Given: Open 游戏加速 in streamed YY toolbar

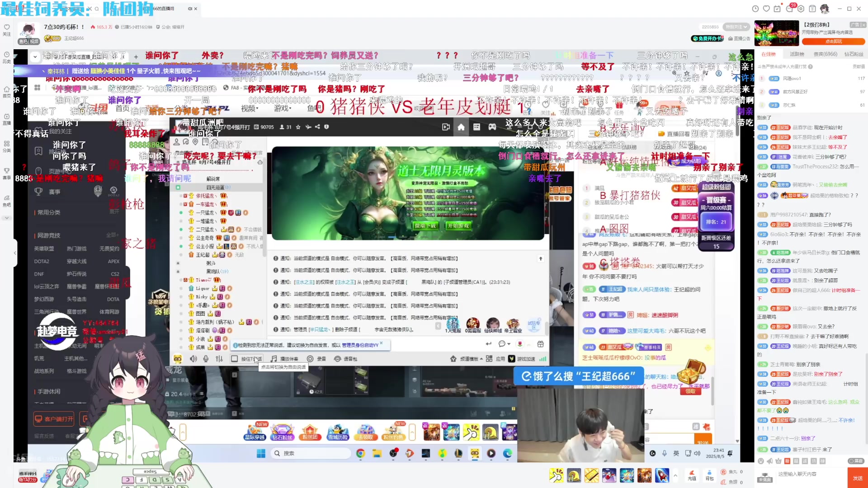Looking at the screenshot, I should click(522, 359).
